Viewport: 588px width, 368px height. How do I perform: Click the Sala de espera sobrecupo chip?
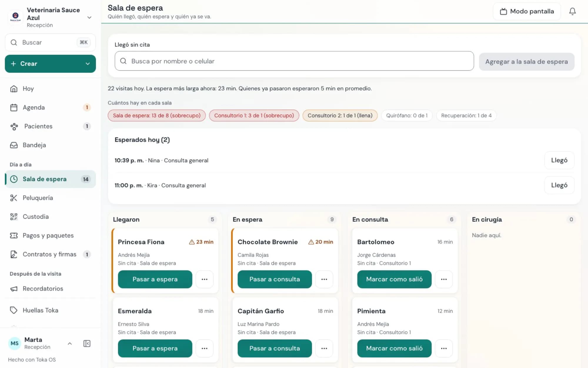pos(157,115)
